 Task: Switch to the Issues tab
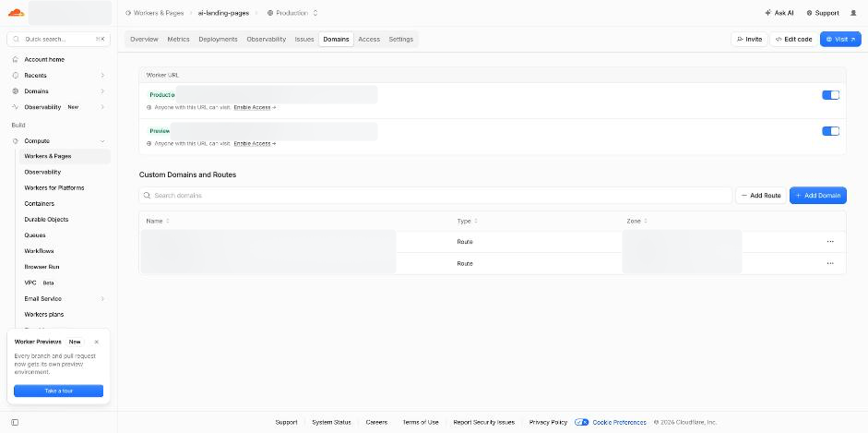pyautogui.click(x=304, y=40)
